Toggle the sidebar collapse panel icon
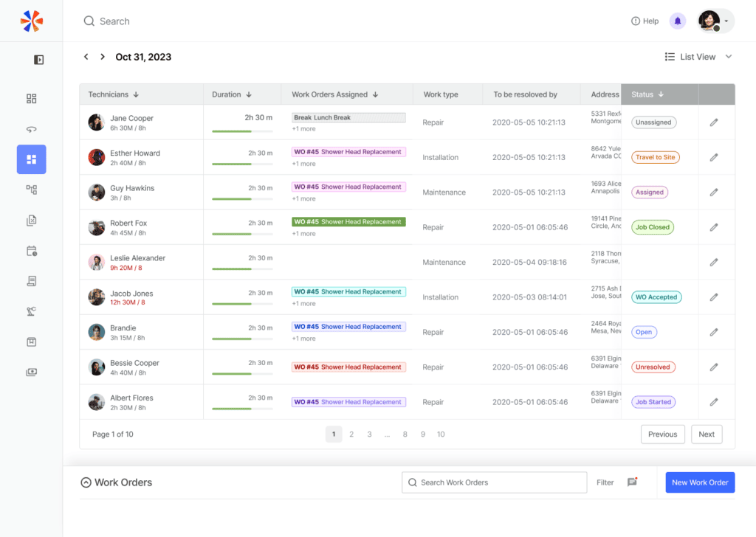The width and height of the screenshot is (756, 537). (x=38, y=60)
